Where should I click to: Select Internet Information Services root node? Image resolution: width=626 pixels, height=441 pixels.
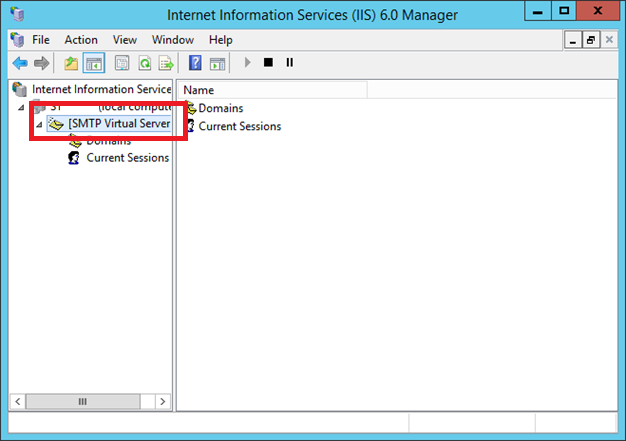101,89
